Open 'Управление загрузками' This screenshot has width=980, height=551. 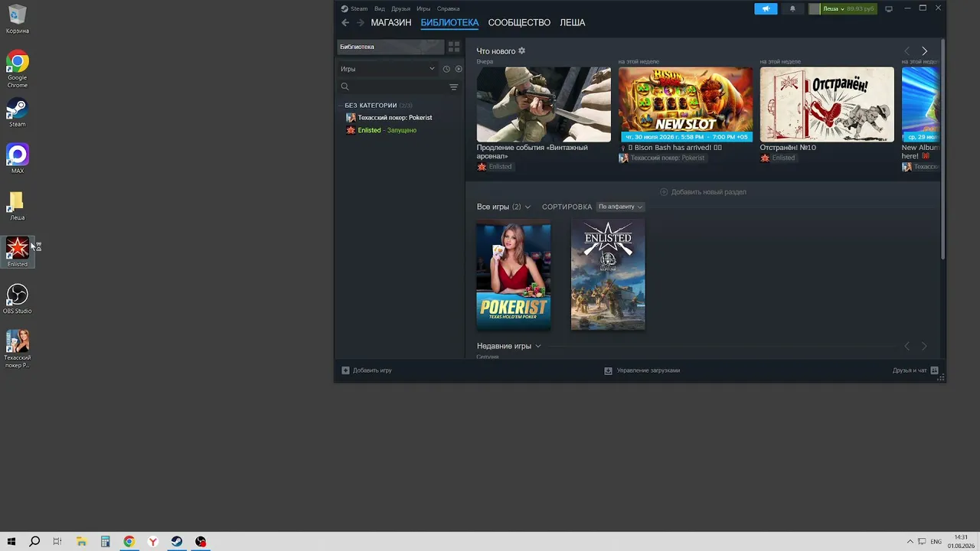(x=642, y=370)
